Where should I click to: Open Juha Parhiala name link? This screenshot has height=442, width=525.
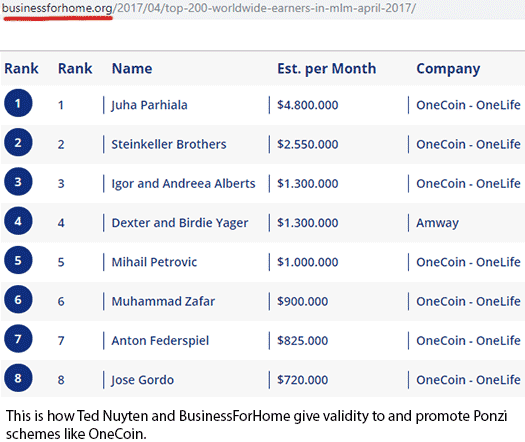(149, 105)
